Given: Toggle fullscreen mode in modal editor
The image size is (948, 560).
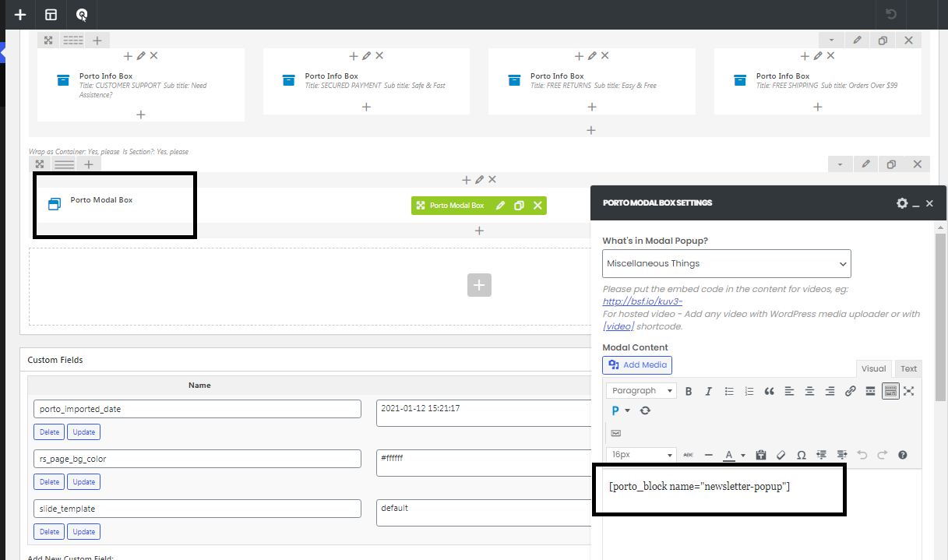Looking at the screenshot, I should point(908,391).
